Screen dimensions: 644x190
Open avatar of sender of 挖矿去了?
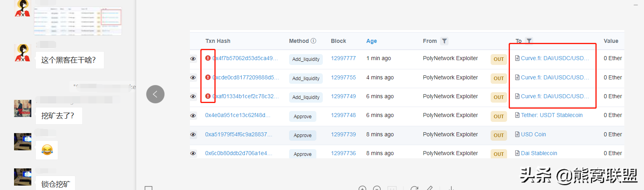click(x=22, y=108)
